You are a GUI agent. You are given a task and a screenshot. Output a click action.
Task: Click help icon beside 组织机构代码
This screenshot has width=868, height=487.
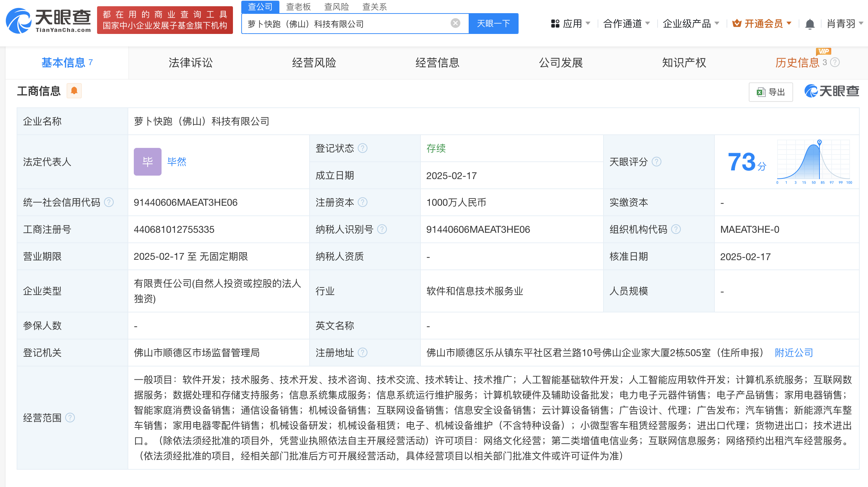[676, 229]
